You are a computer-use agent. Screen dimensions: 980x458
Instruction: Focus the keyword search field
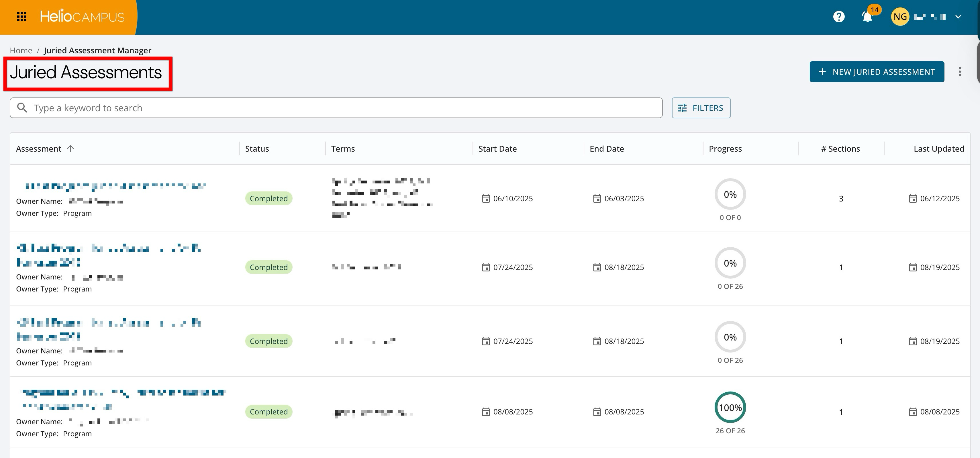tap(336, 108)
